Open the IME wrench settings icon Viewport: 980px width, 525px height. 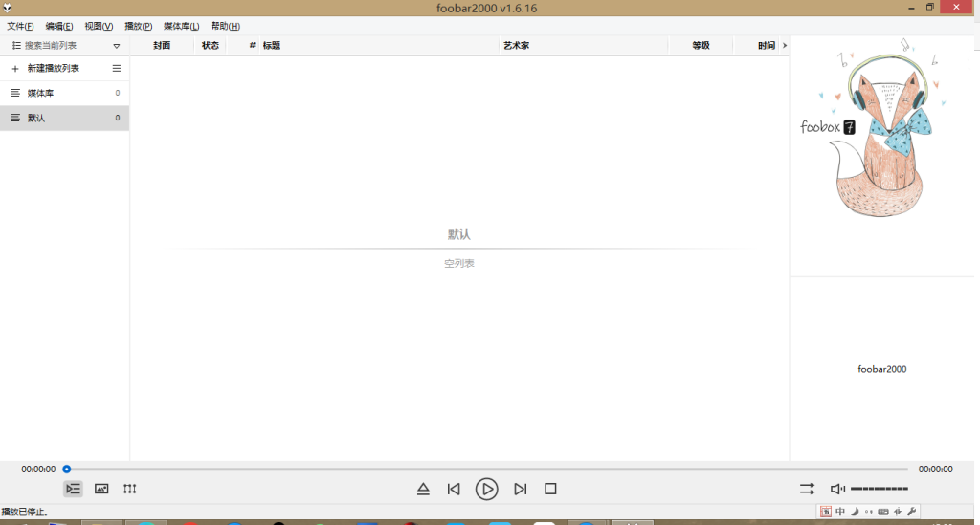[x=912, y=512]
